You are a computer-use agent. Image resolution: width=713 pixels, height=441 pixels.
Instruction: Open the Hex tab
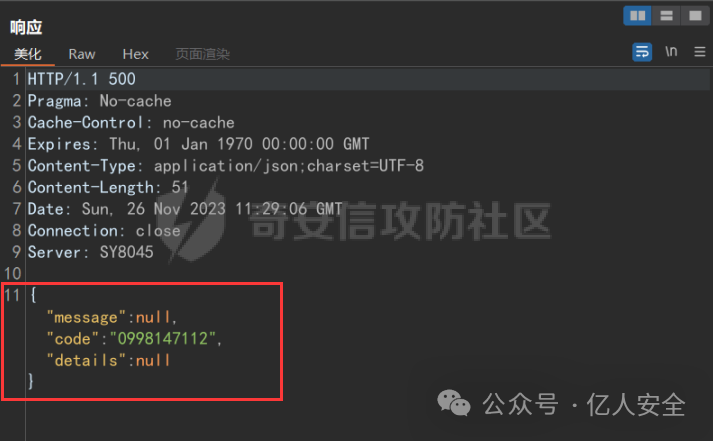(136, 54)
